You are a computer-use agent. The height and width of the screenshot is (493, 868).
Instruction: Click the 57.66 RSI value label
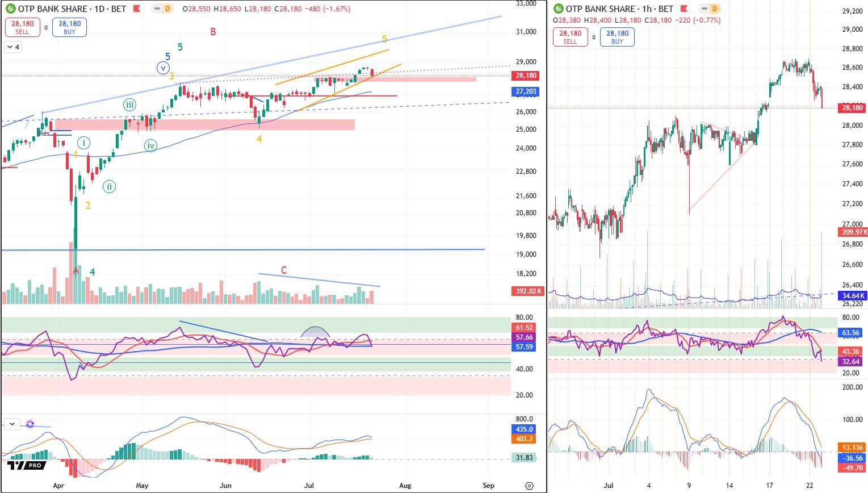523,337
